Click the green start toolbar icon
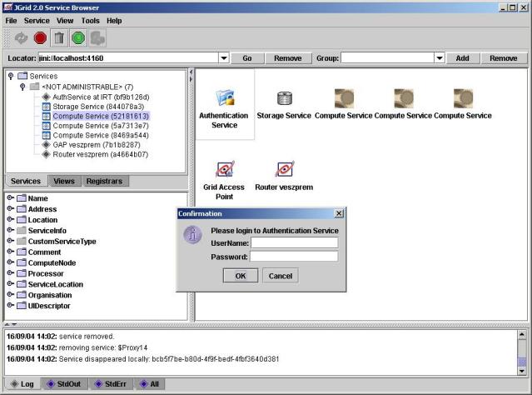Screen dimensions: 532x395 tap(78, 37)
